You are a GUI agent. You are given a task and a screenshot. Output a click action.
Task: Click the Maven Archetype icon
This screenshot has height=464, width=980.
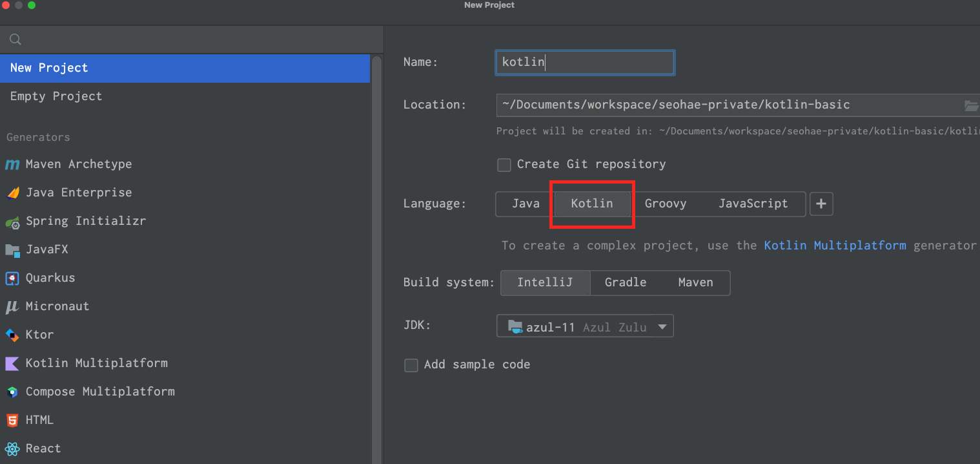pos(12,165)
